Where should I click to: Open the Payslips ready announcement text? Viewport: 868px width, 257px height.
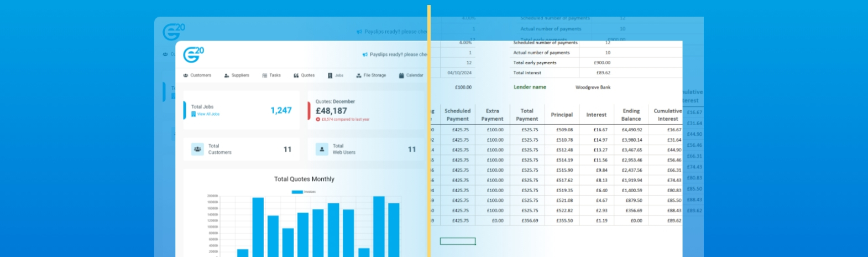point(398,55)
